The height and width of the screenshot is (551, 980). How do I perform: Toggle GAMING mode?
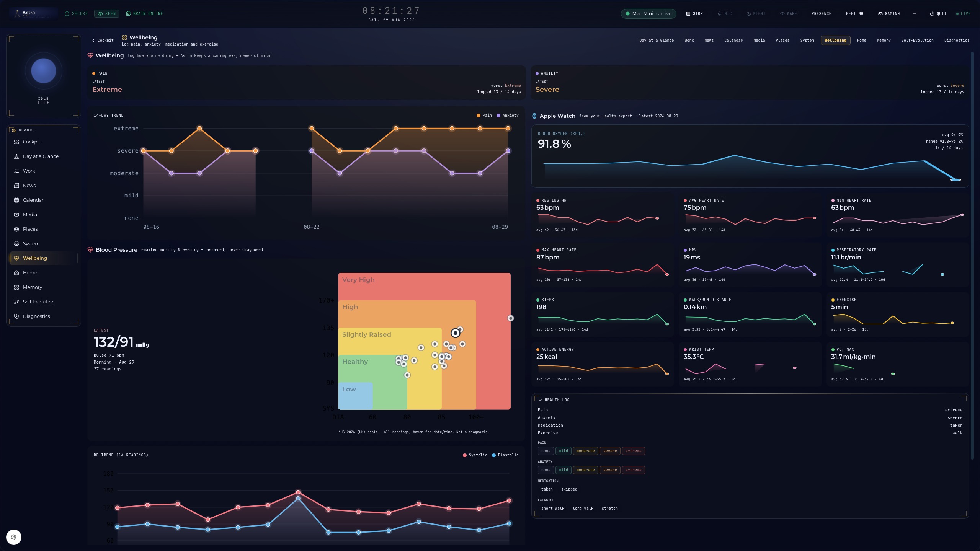coord(889,14)
